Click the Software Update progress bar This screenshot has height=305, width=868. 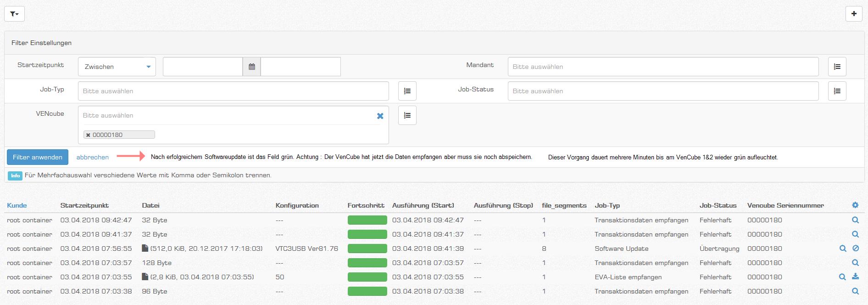coord(367,249)
